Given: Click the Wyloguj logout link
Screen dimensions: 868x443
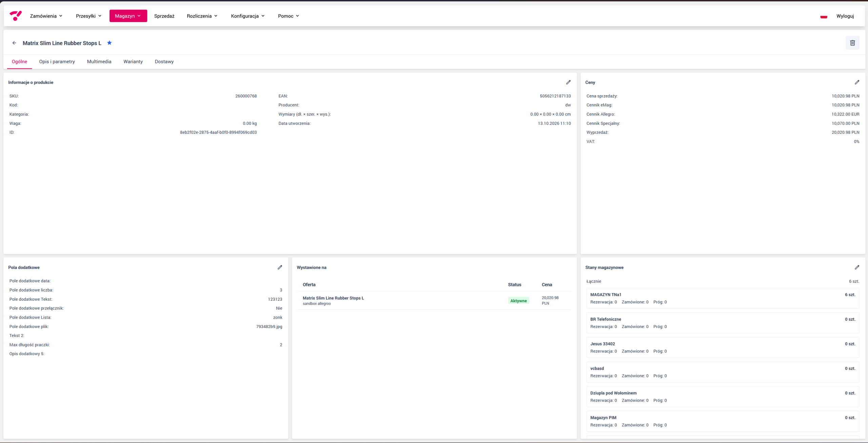Looking at the screenshot, I should coord(845,16).
